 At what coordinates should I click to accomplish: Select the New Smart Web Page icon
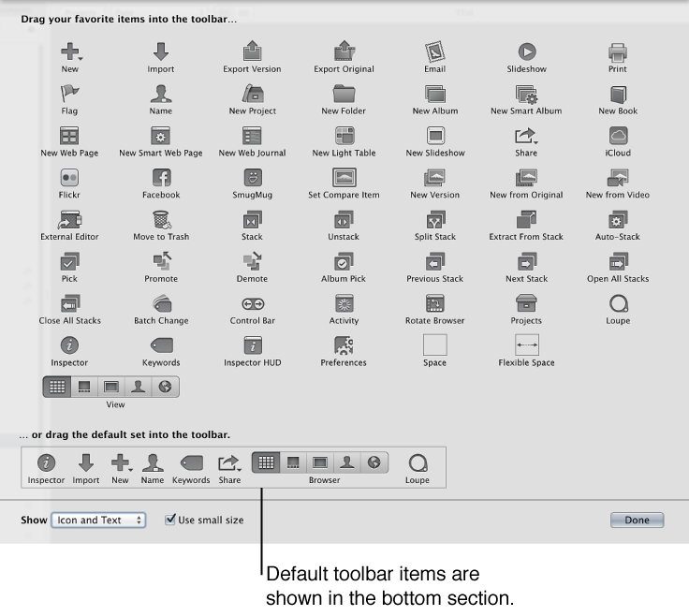coord(161,136)
